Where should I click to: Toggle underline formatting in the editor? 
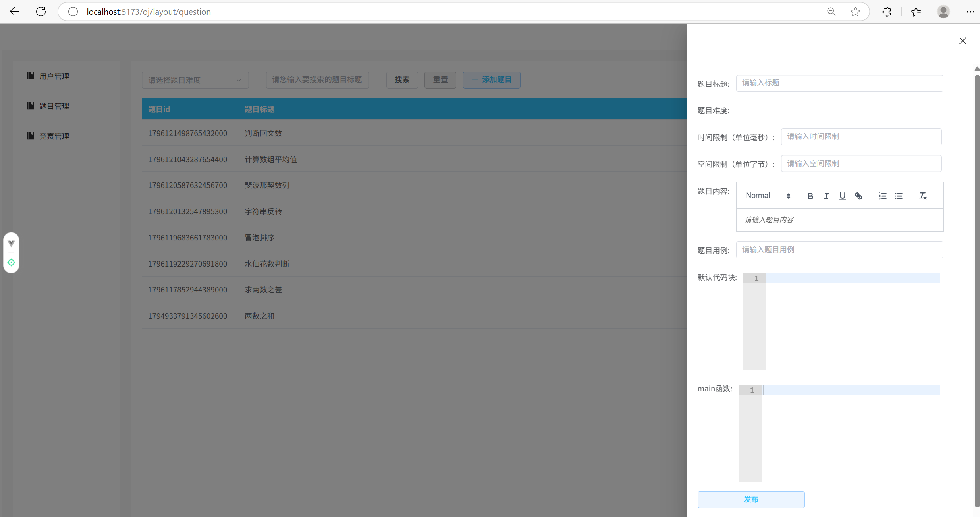click(842, 196)
